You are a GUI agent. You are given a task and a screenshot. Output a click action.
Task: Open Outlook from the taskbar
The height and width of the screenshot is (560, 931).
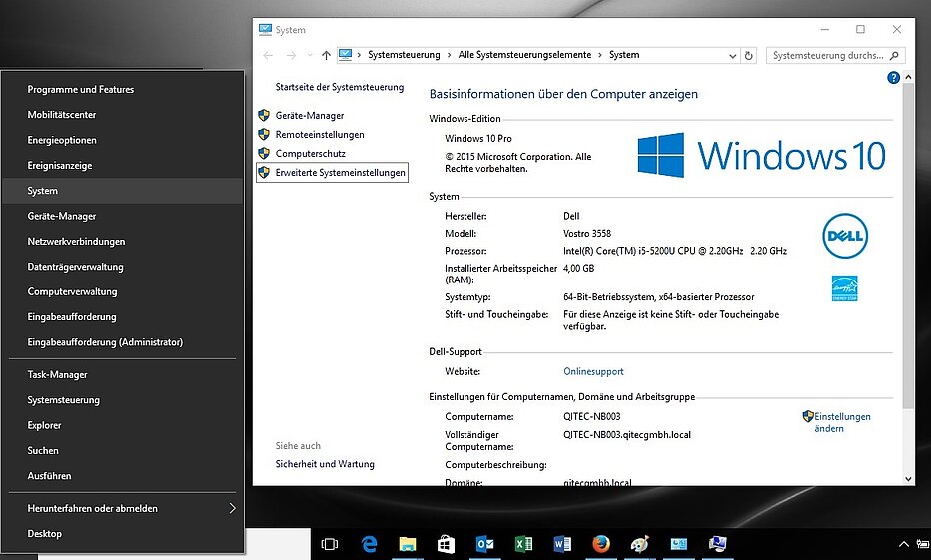coord(485,544)
